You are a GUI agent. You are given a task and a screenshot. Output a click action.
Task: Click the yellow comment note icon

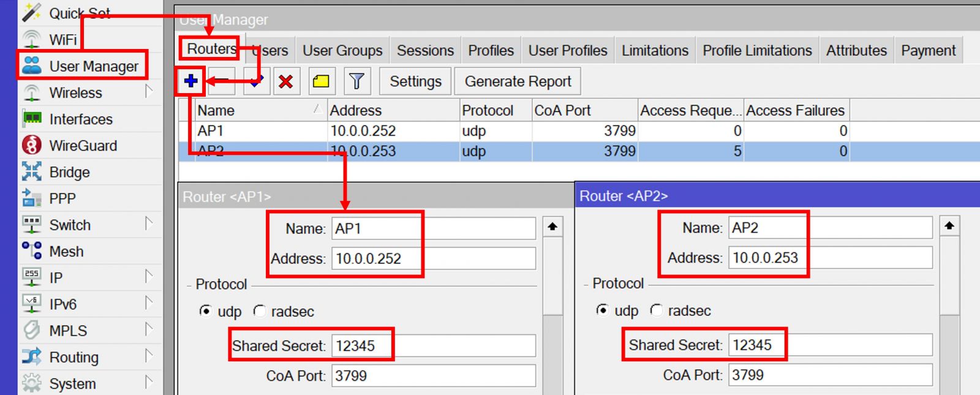click(321, 81)
